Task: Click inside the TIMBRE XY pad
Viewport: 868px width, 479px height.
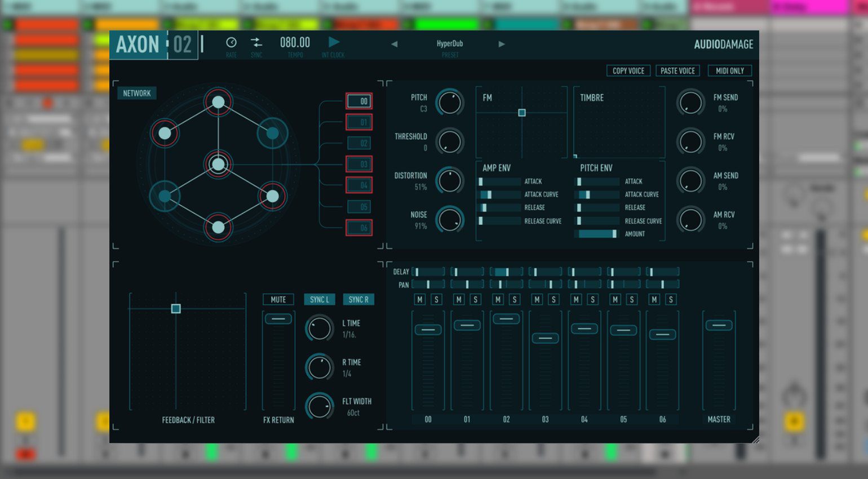Action: coord(619,122)
